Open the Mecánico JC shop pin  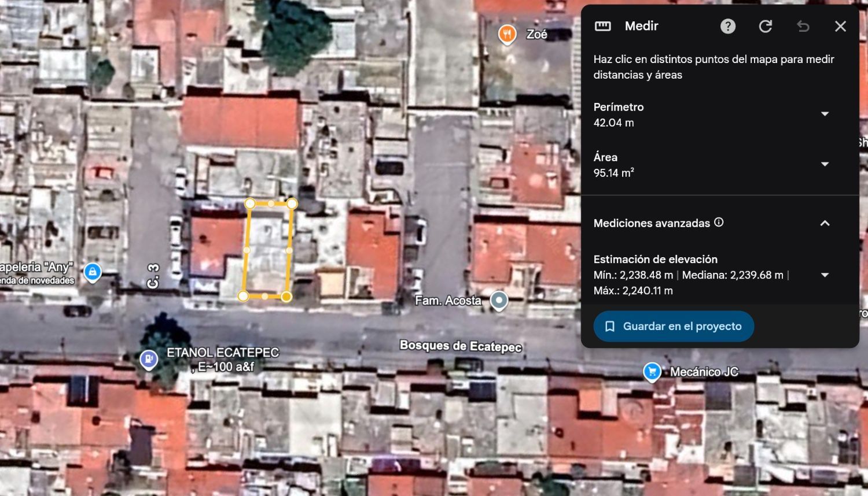pos(652,372)
